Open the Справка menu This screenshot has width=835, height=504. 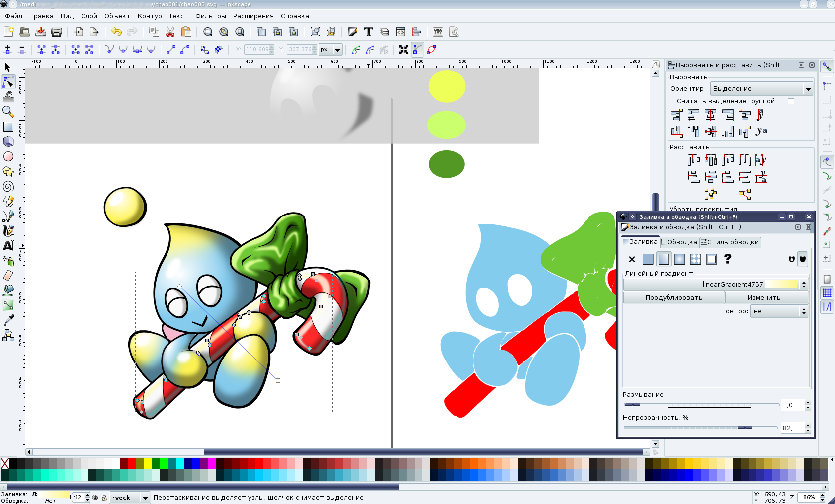pyautogui.click(x=295, y=16)
